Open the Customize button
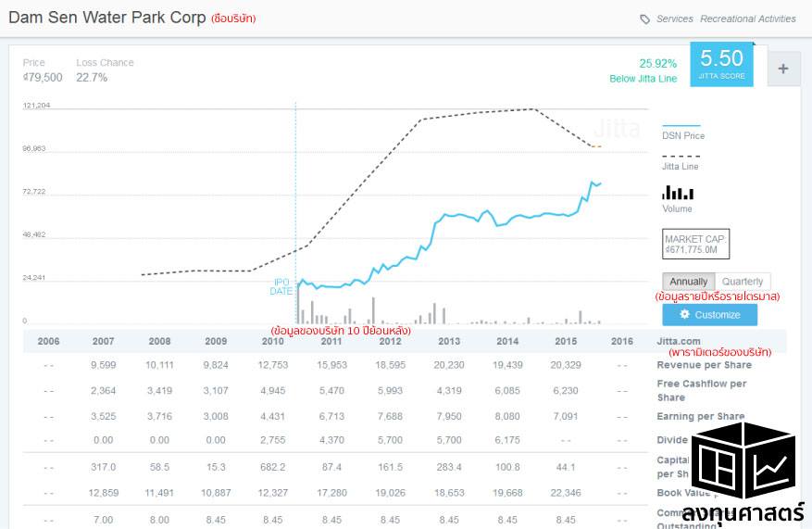 [709, 314]
